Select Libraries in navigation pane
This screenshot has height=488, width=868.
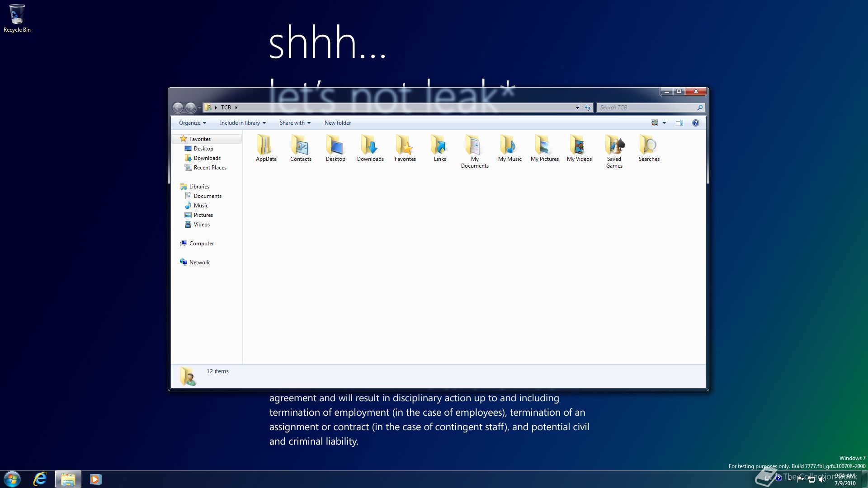(x=199, y=187)
